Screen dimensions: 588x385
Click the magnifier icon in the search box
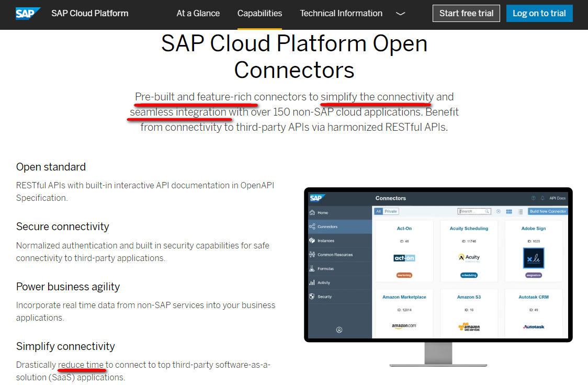pyautogui.click(x=487, y=211)
